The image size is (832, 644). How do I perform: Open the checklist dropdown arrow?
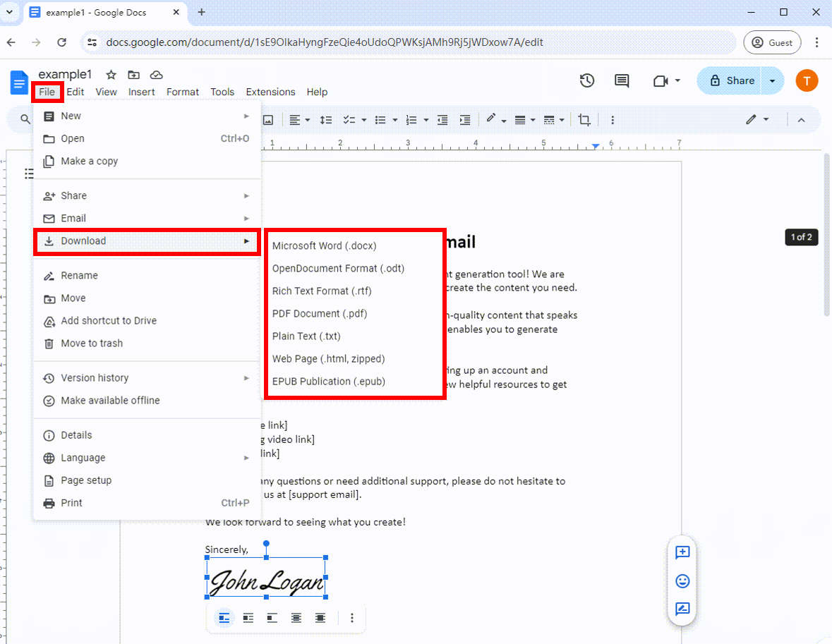[364, 121]
